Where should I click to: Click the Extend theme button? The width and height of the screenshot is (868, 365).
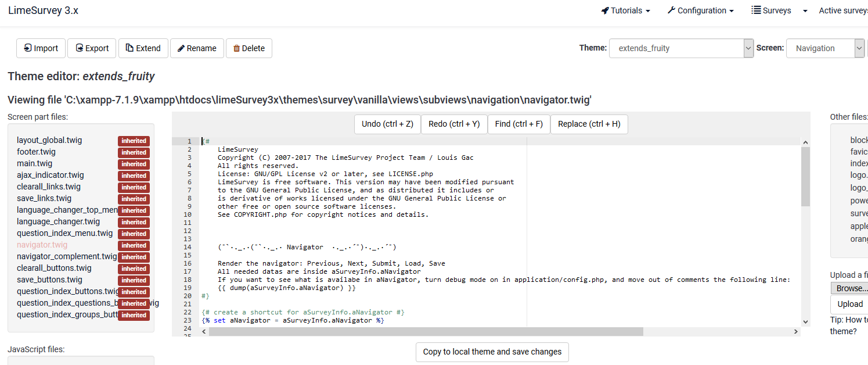(x=143, y=48)
